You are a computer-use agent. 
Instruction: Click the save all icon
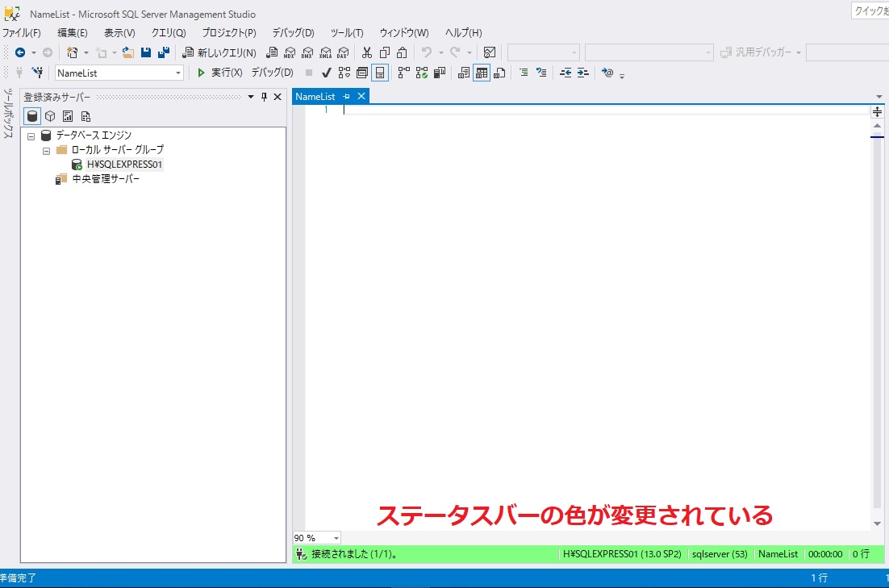click(164, 52)
